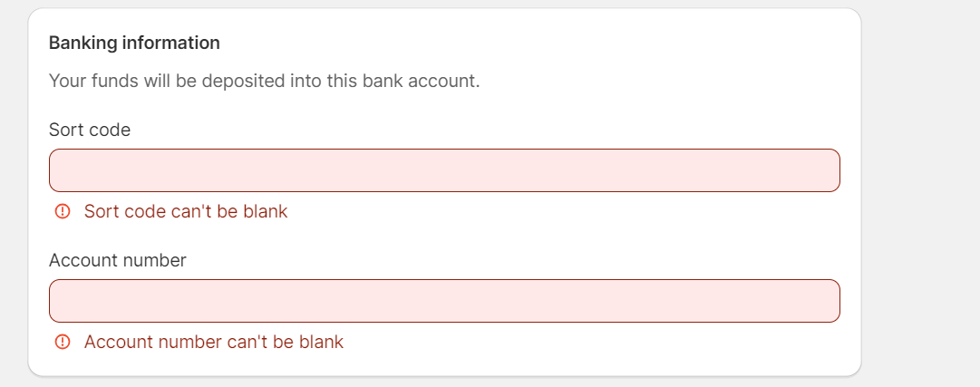Tap the exclamation icon under Account number
This screenshot has width=980, height=387.
[x=63, y=343]
